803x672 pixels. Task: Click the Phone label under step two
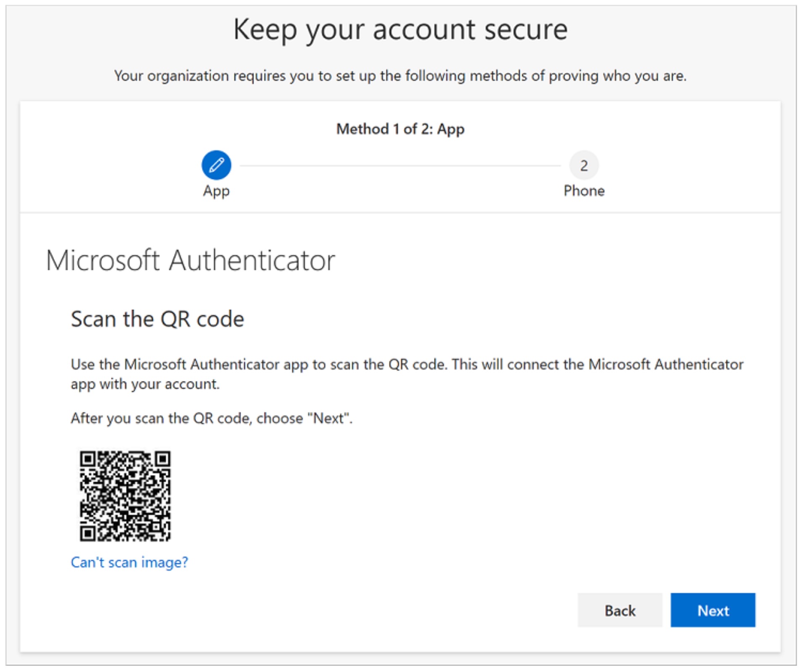(x=584, y=191)
